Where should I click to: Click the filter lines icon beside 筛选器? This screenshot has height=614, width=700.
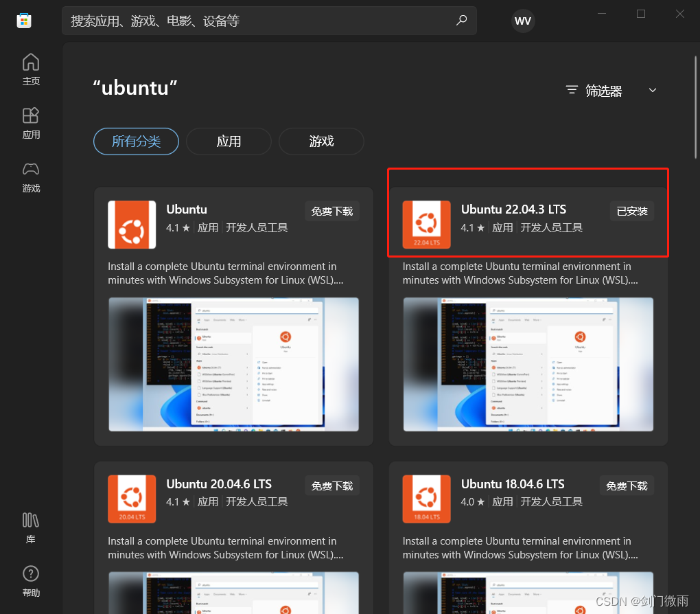click(572, 90)
